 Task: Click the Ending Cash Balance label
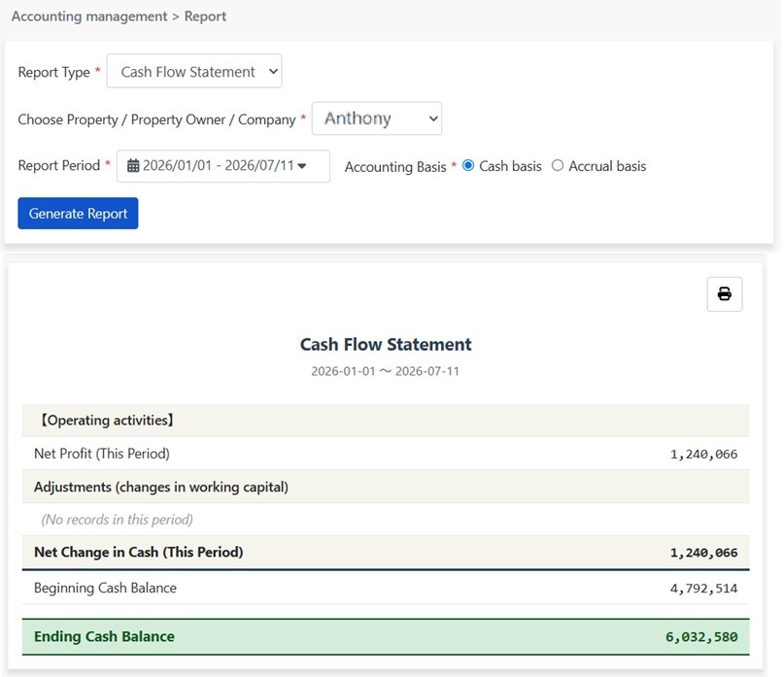point(104,636)
